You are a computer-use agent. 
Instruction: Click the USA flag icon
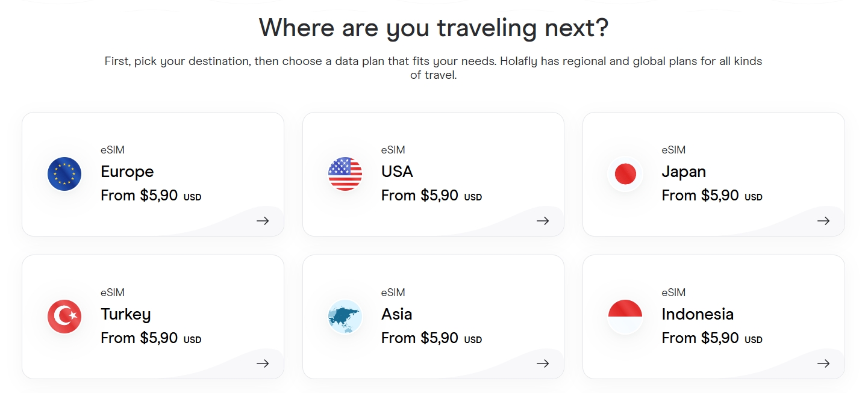[345, 174]
